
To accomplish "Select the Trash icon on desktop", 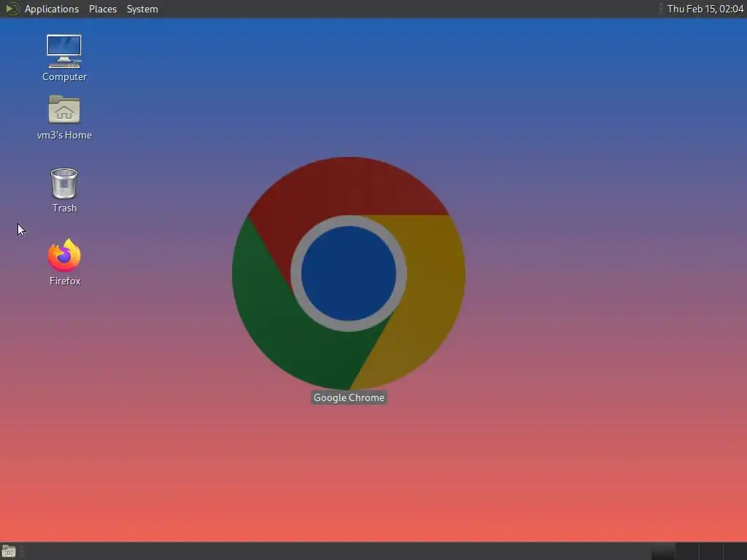I will click(64, 183).
